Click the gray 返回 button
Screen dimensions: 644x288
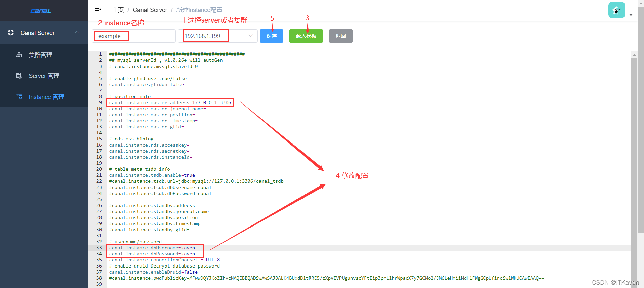[x=341, y=36]
